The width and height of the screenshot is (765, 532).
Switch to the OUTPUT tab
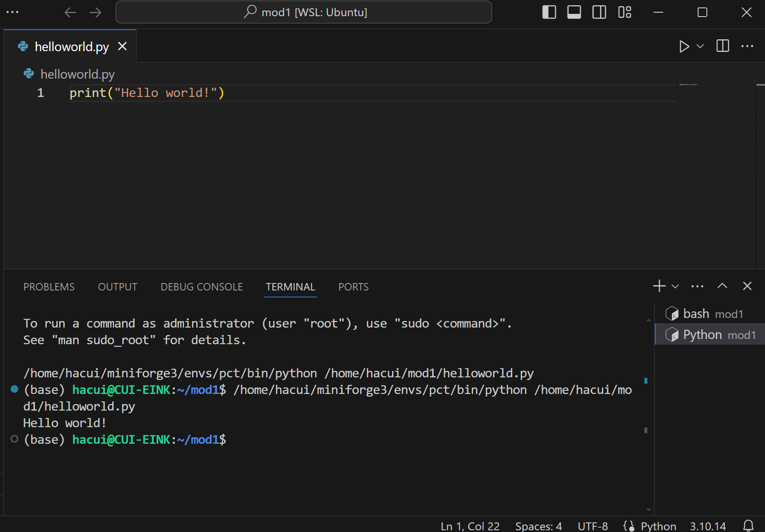tap(118, 287)
